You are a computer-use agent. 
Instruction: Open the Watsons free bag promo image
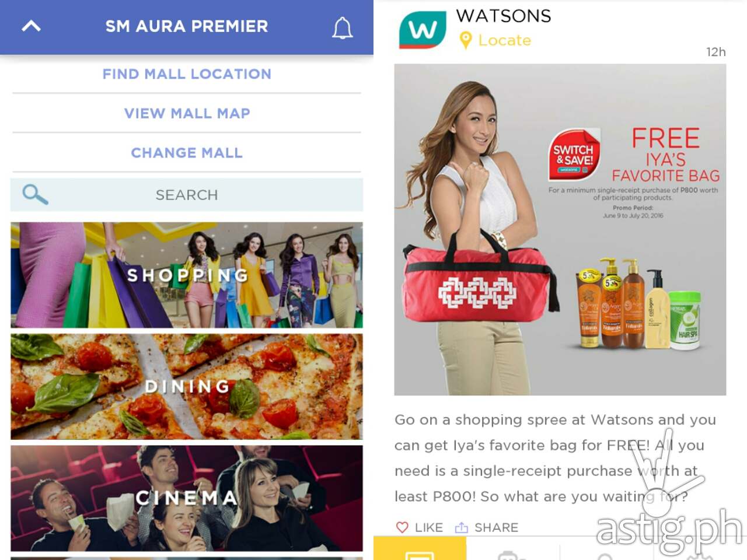point(560,230)
